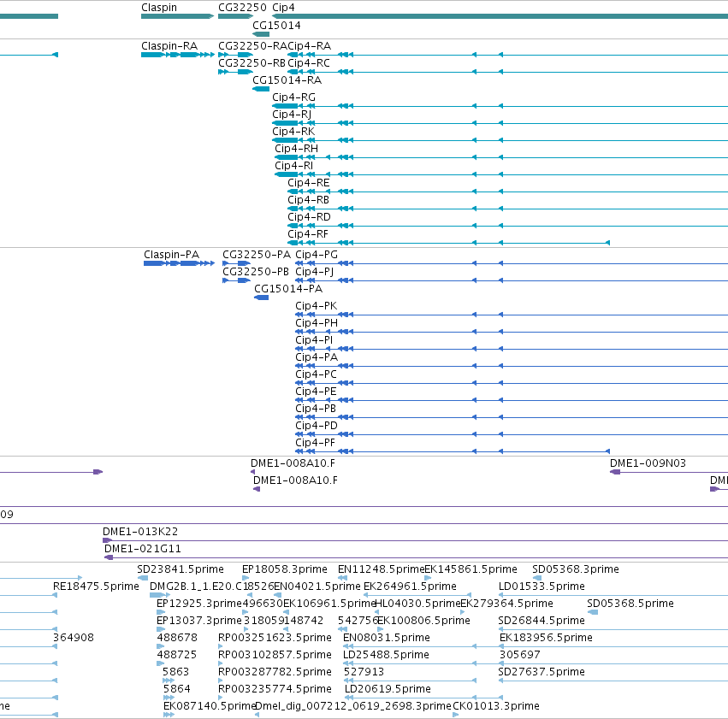Click the 488725 feature label
Viewport: 728px width, 719px height.
(x=177, y=655)
